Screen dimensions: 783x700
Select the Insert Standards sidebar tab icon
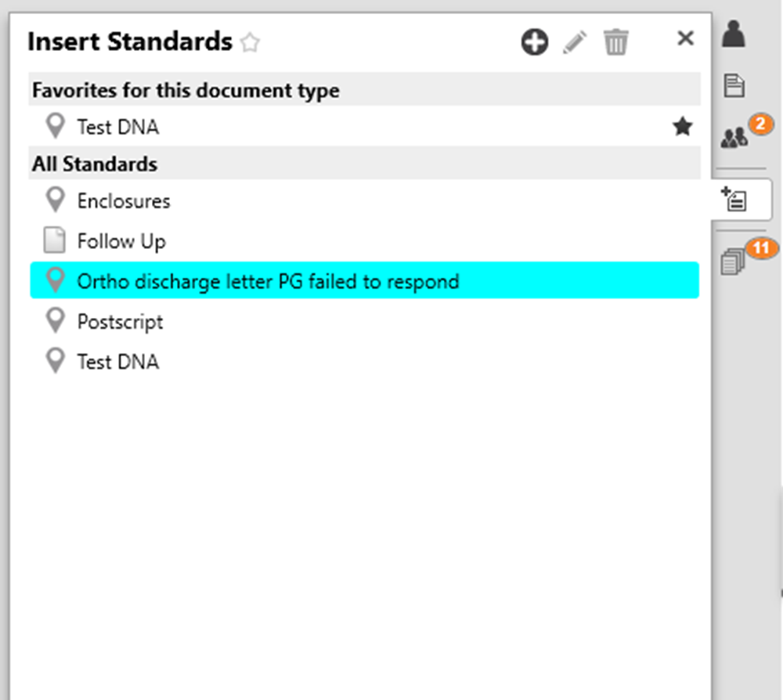click(x=734, y=199)
